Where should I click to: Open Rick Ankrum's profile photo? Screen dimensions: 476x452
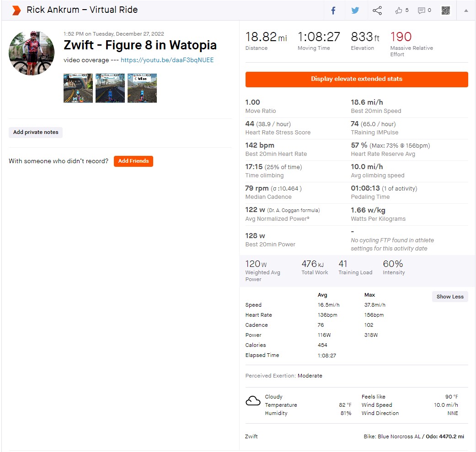click(x=32, y=53)
